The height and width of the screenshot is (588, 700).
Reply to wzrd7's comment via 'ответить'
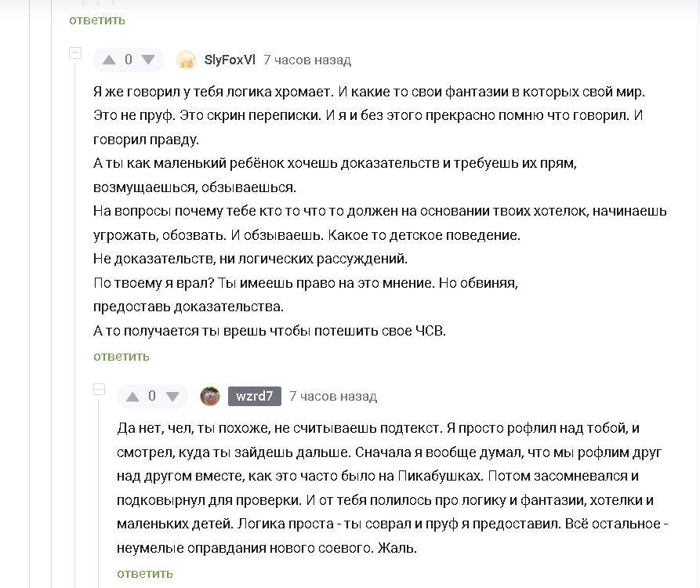coord(145,573)
